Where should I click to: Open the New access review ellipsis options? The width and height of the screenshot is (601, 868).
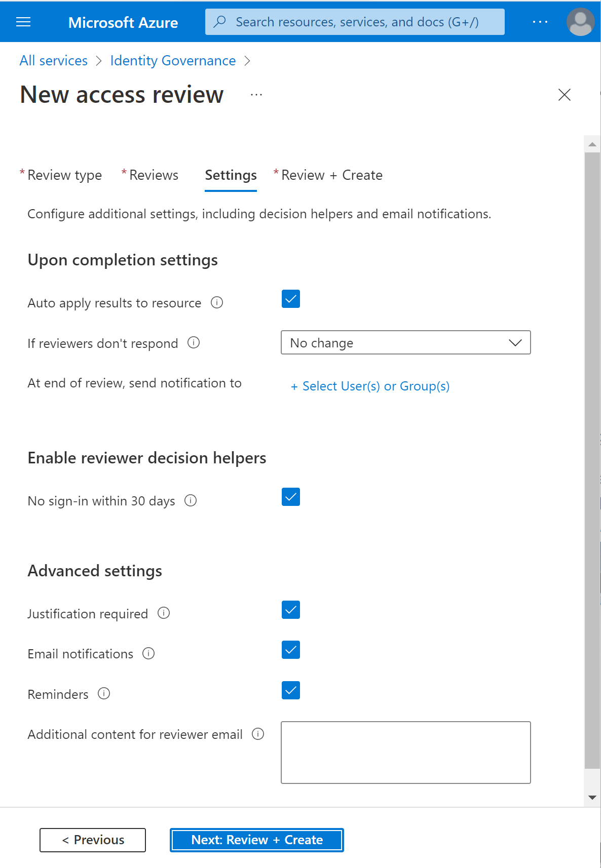pyautogui.click(x=256, y=95)
